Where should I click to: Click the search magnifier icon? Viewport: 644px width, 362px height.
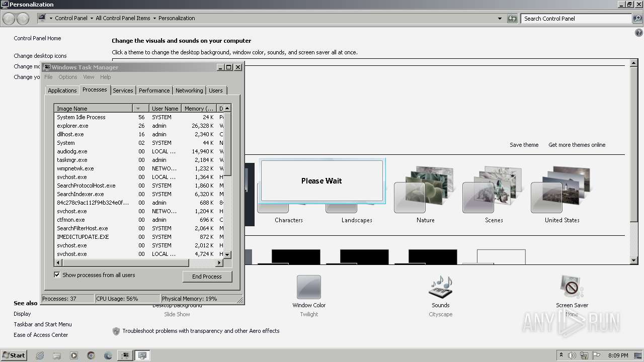[x=637, y=19]
